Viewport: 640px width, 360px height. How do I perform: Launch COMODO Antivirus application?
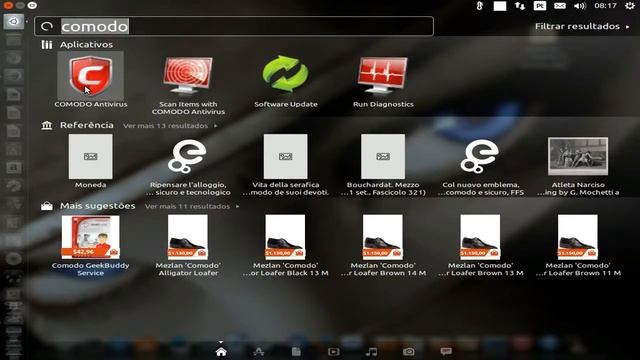coord(91,80)
